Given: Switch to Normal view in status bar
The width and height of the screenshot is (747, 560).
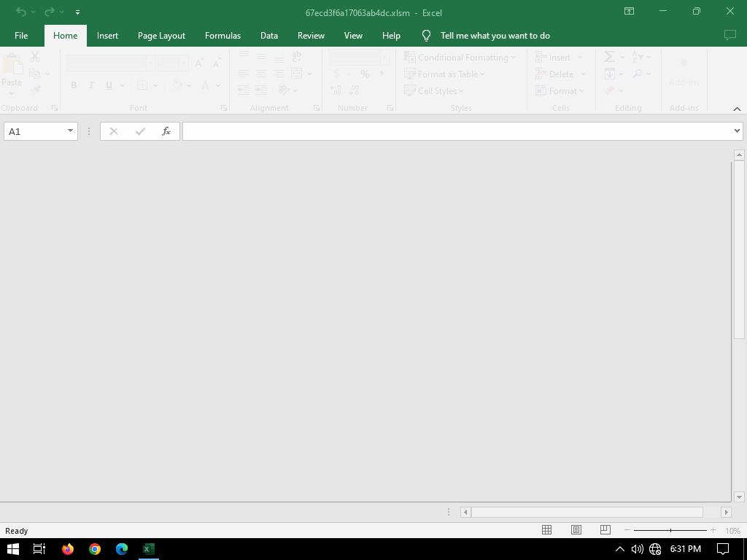Looking at the screenshot, I should (546, 530).
